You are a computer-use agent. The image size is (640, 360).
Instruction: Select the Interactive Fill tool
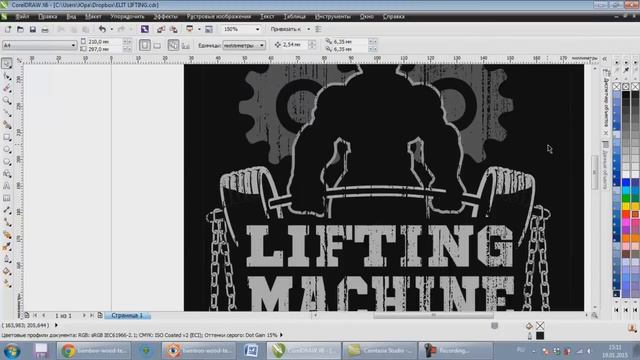7,283
